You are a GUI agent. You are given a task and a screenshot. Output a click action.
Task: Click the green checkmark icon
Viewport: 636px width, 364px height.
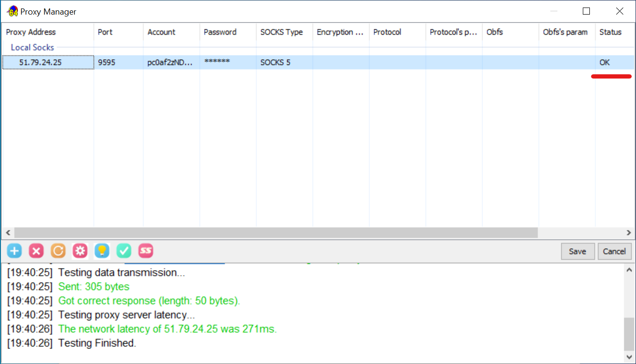pyautogui.click(x=124, y=251)
